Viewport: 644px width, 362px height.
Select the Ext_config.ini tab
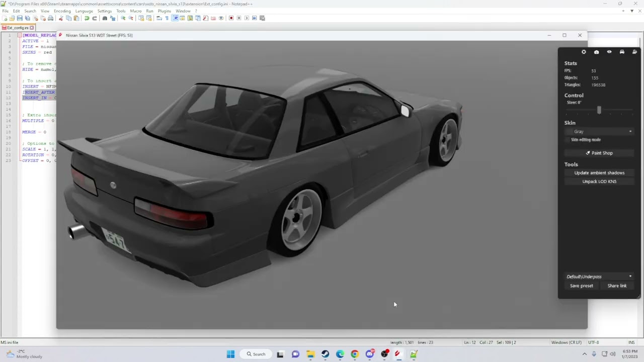[x=18, y=28]
